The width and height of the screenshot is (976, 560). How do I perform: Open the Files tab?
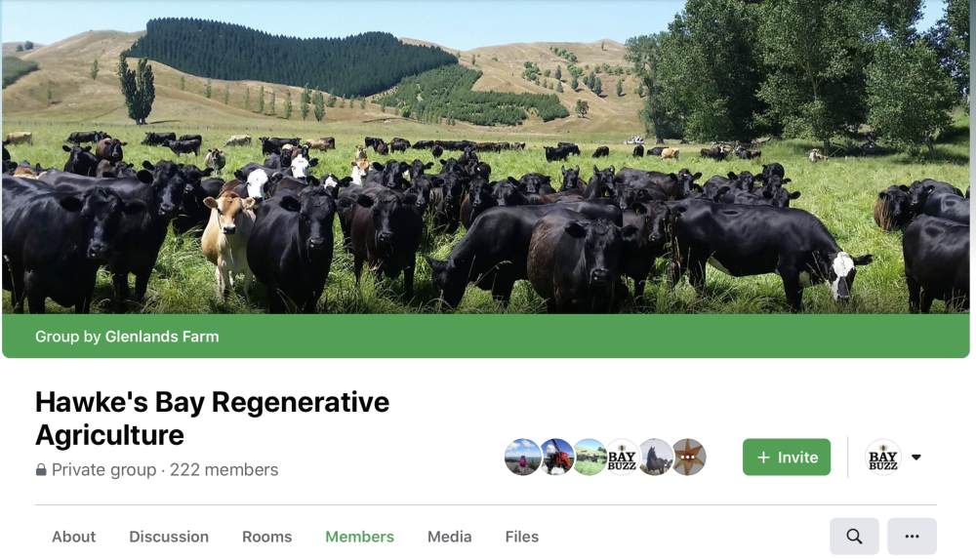pos(521,537)
